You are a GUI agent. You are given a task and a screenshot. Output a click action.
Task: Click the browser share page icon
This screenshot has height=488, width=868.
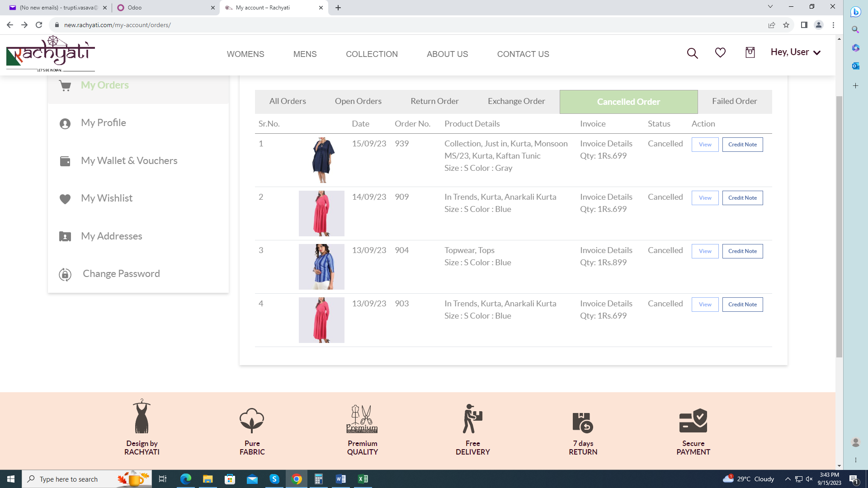[772, 25]
